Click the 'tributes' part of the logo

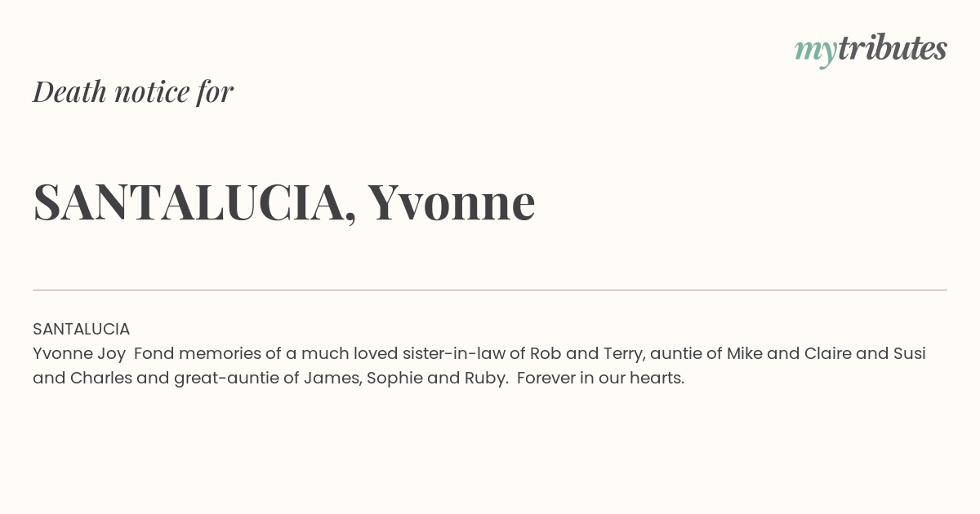coord(892,48)
